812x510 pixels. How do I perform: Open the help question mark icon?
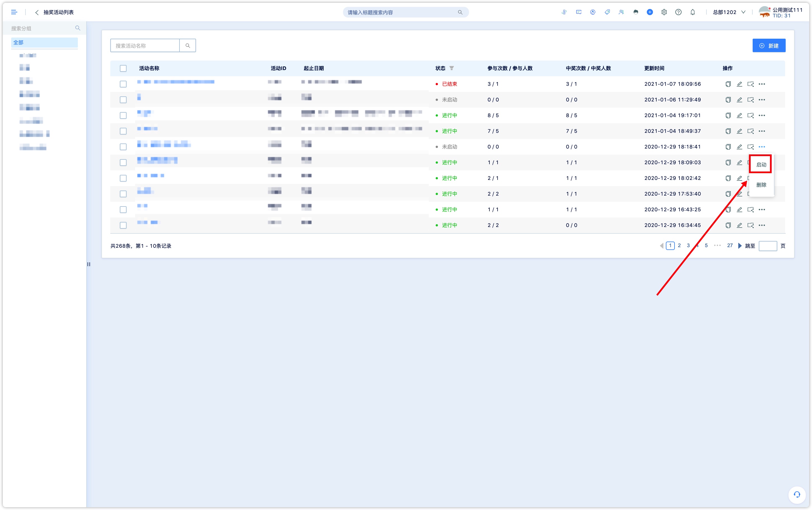tap(678, 12)
